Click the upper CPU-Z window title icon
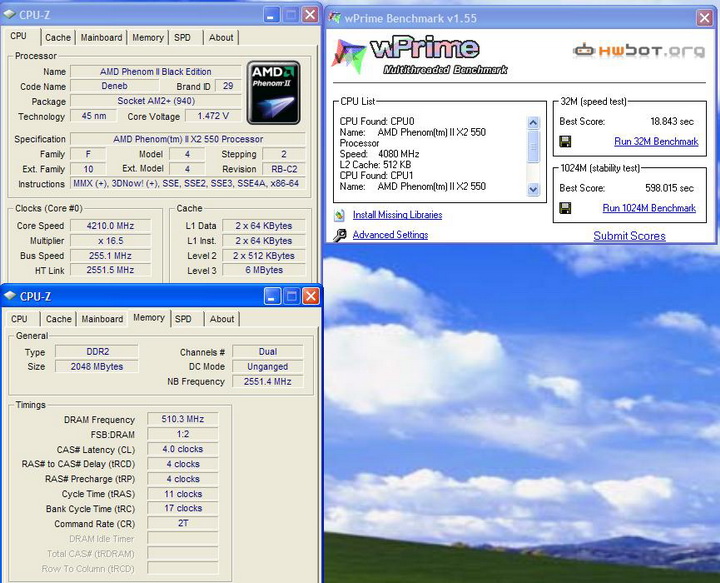Image resolution: width=720 pixels, height=583 pixels. pyautogui.click(x=9, y=15)
